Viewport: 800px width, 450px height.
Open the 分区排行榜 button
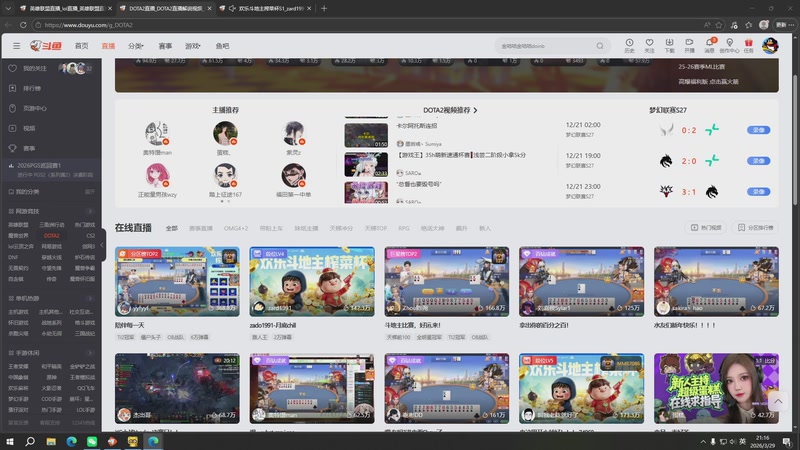tap(756, 228)
